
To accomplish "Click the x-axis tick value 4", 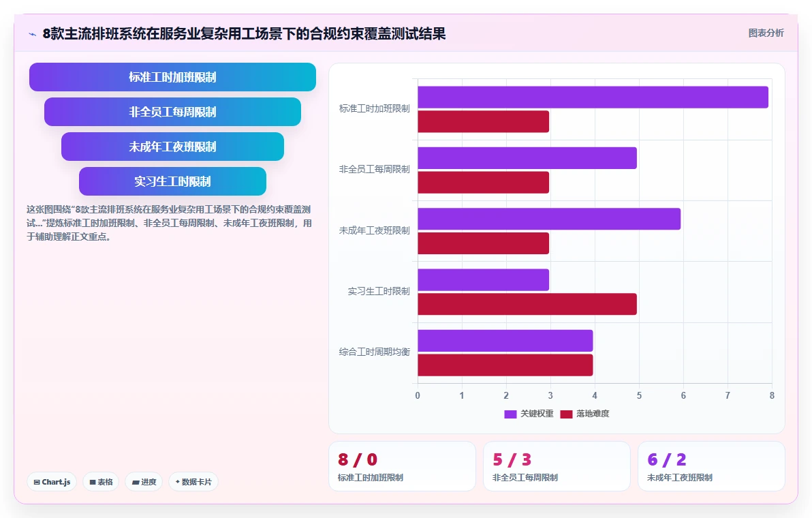I will [595, 396].
